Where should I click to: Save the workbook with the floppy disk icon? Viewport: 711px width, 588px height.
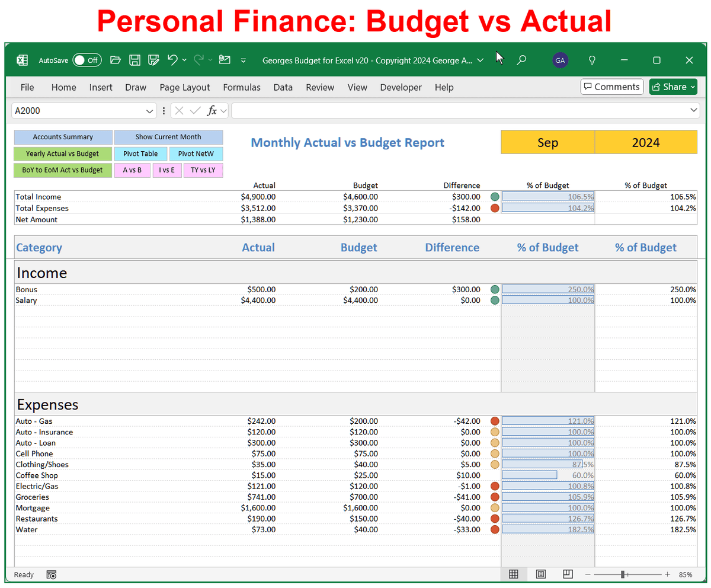(x=134, y=60)
